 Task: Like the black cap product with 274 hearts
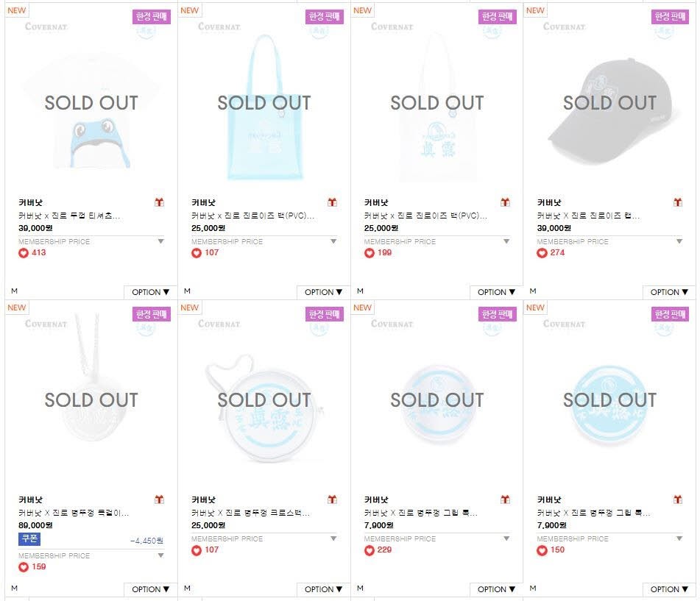click(542, 253)
